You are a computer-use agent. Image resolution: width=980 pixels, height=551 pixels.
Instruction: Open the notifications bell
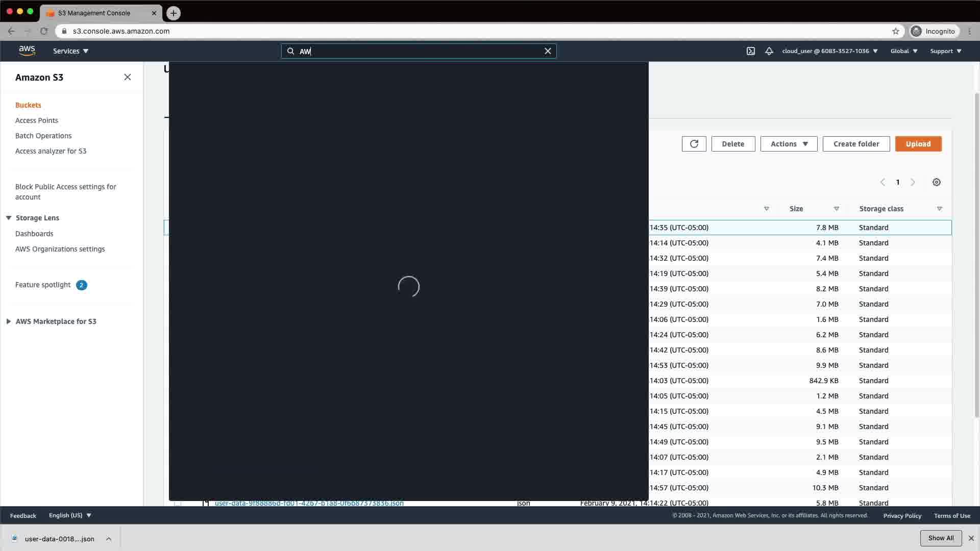769,51
